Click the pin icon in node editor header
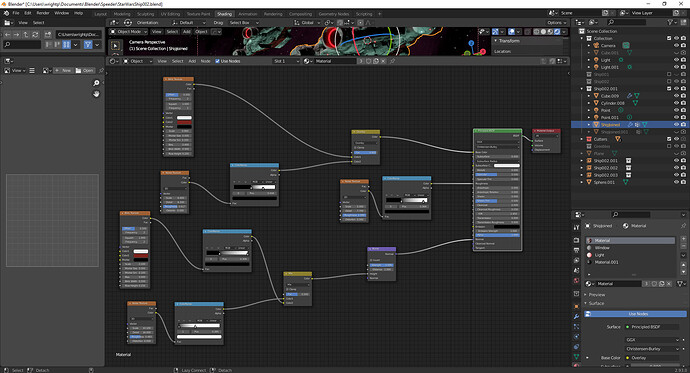The image size is (690, 373). (393, 61)
